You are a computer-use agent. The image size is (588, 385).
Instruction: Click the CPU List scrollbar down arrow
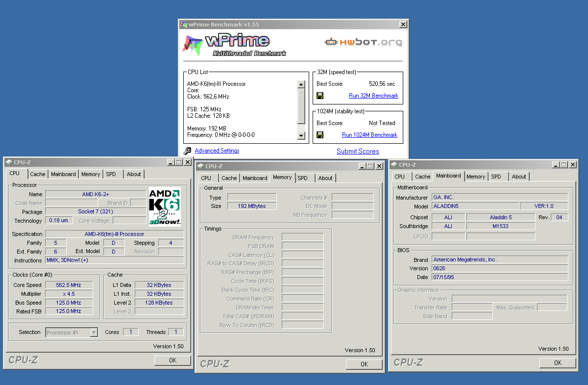click(x=301, y=135)
